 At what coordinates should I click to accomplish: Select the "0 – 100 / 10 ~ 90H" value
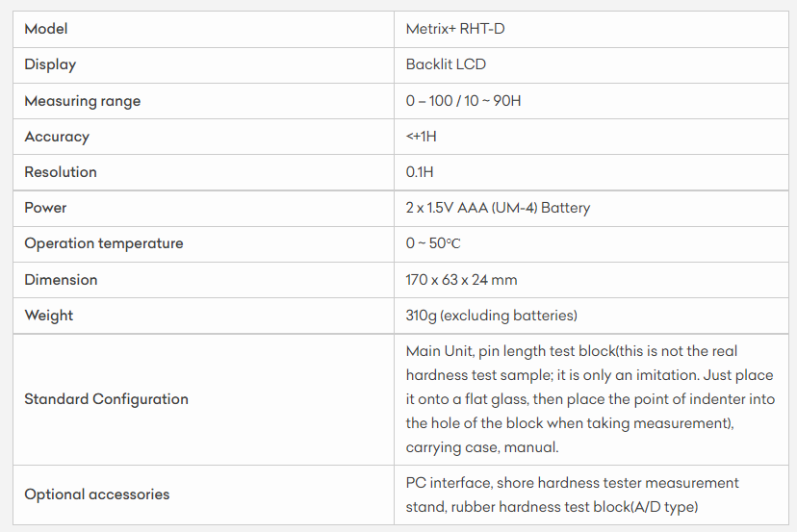(463, 101)
